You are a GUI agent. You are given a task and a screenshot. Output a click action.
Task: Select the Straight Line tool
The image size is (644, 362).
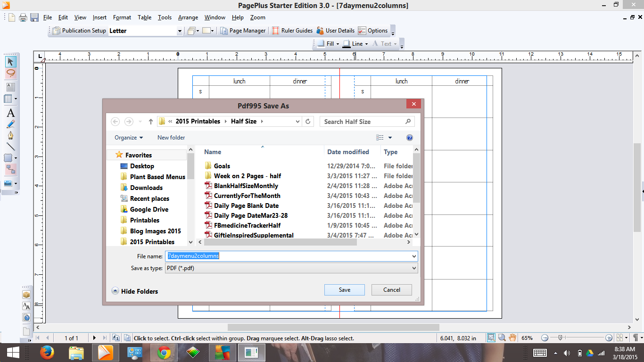tap(10, 147)
